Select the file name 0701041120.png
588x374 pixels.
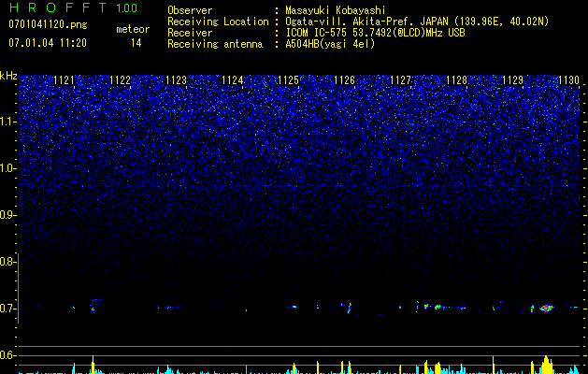[x=48, y=24]
